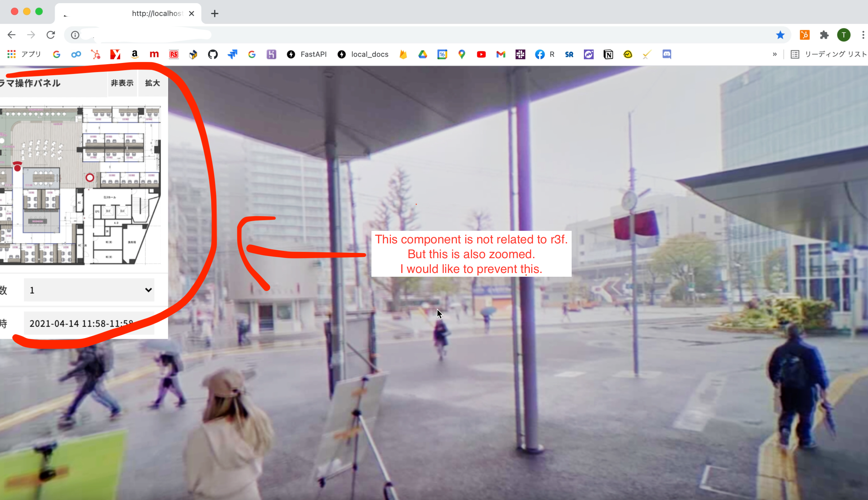This screenshot has width=868, height=500.
Task: Select the red ring marker on floor plan
Action: click(90, 178)
